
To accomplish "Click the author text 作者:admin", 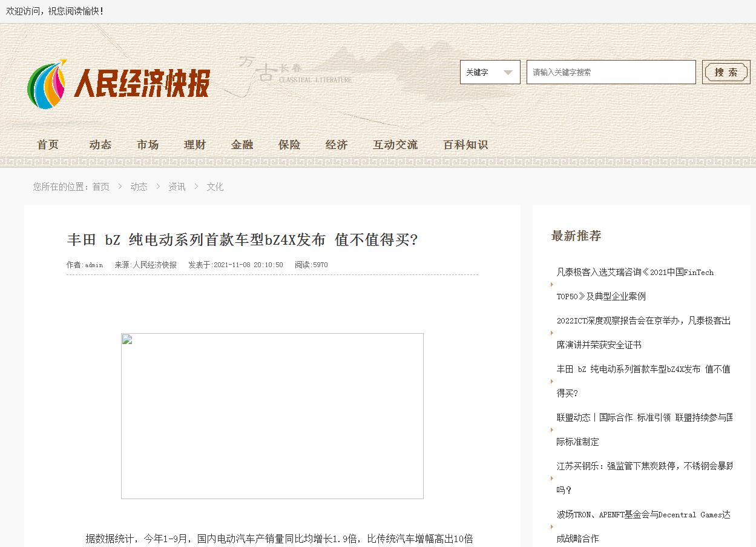I will [85, 265].
